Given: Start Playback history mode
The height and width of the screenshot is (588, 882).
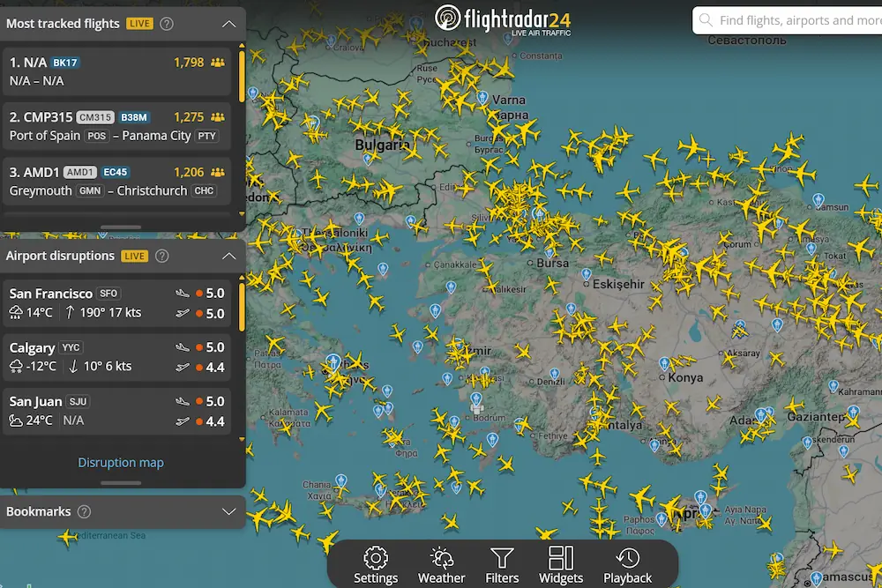Looking at the screenshot, I should (627, 565).
